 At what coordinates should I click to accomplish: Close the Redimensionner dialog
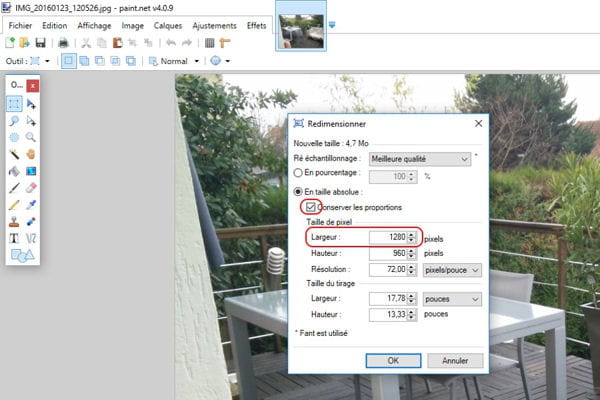coord(478,123)
